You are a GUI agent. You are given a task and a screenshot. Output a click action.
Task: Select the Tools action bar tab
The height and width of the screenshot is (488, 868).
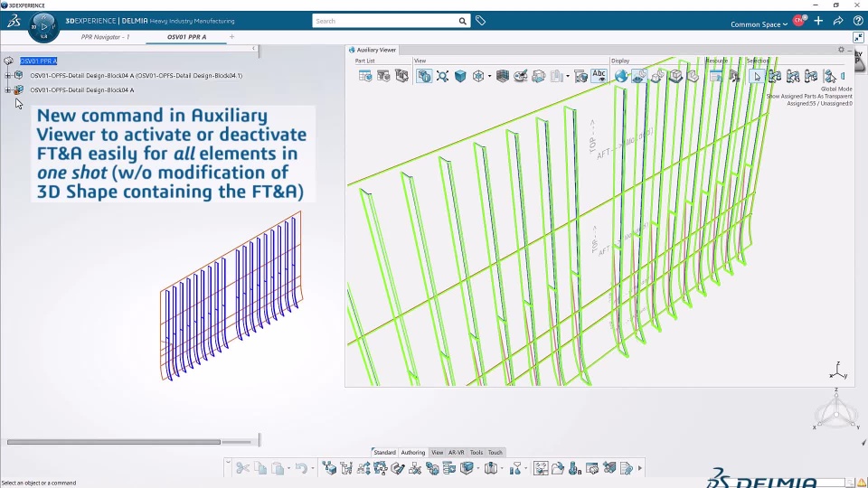point(476,452)
